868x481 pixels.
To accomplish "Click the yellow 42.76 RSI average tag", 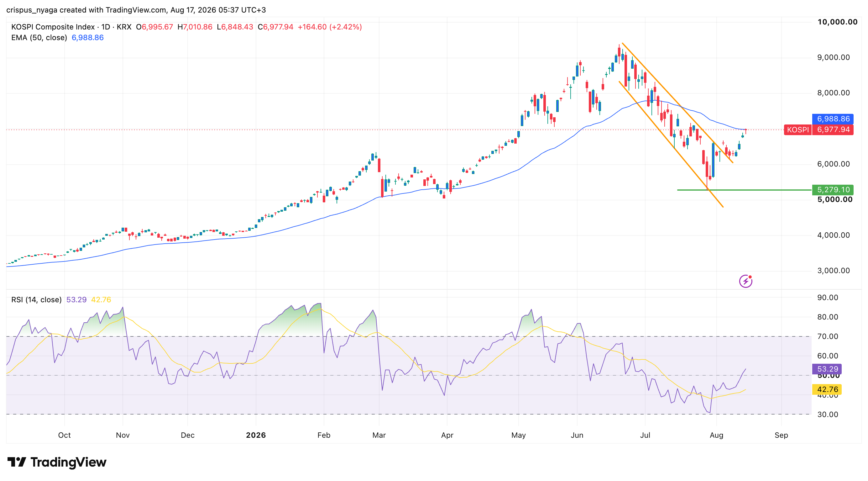I will [x=827, y=389].
